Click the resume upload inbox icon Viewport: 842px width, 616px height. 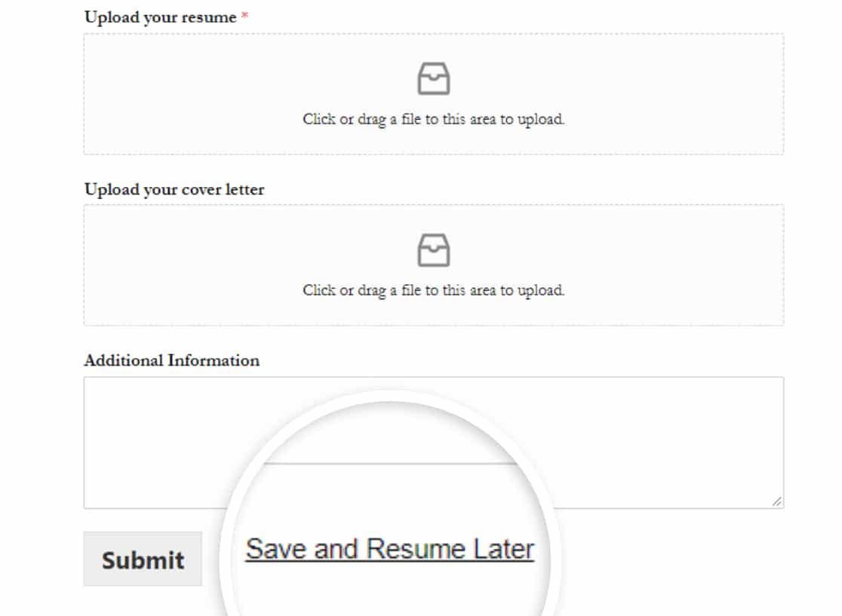[433, 79]
